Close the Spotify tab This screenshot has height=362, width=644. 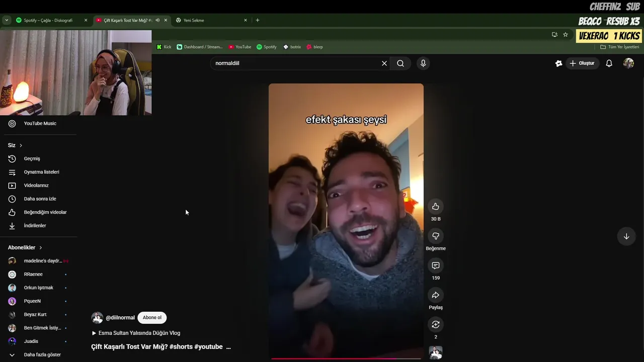[86, 20]
